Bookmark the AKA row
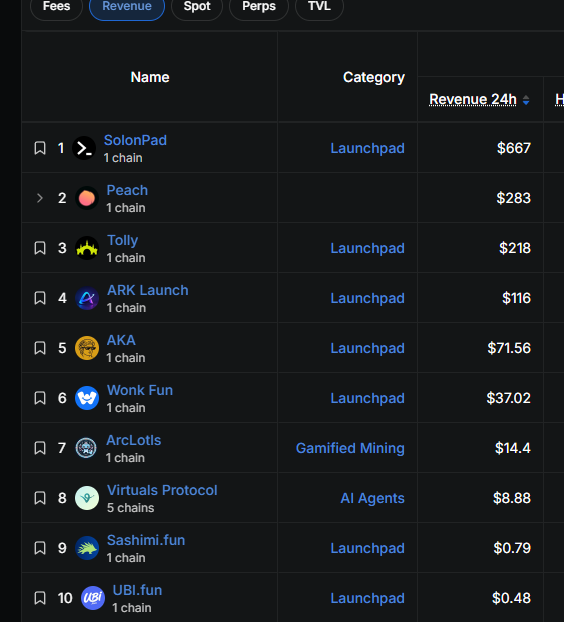This screenshot has height=622, width=564. 40,348
